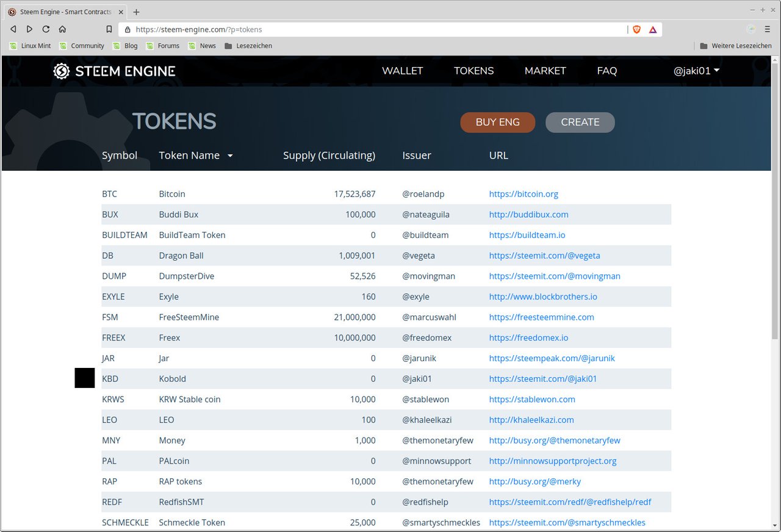Open the freesteemmine.com link
The height and width of the screenshot is (532, 781).
541,317
